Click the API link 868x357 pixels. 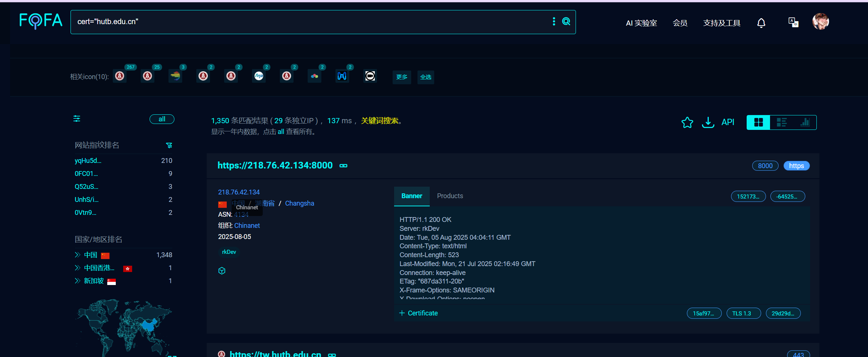(728, 122)
